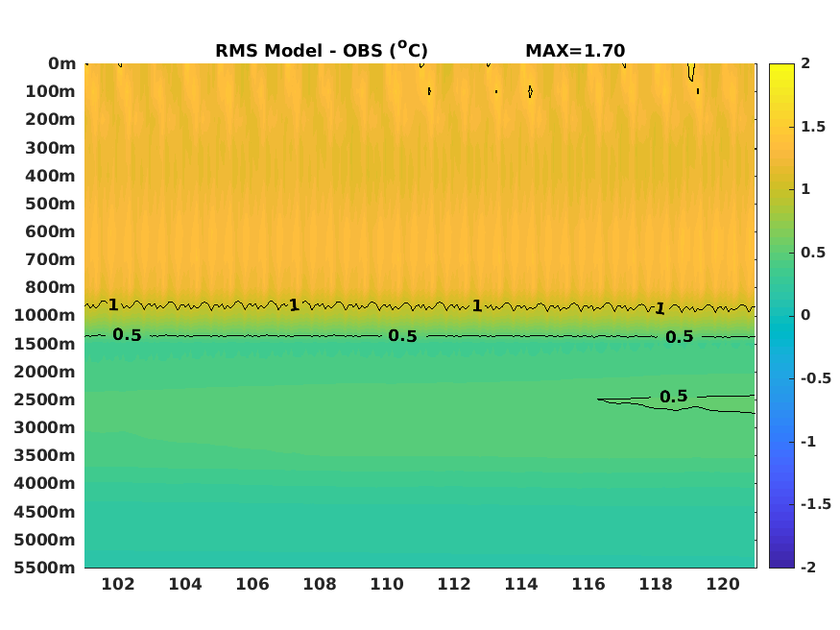The image size is (840, 630).
Task: Click the '106' x-axis tick label
Action: (x=252, y=584)
